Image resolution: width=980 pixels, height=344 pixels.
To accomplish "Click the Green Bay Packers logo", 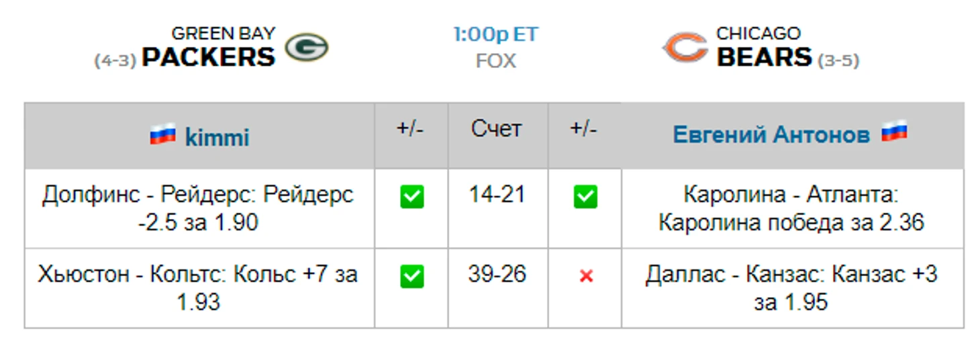I will pyautogui.click(x=306, y=48).
